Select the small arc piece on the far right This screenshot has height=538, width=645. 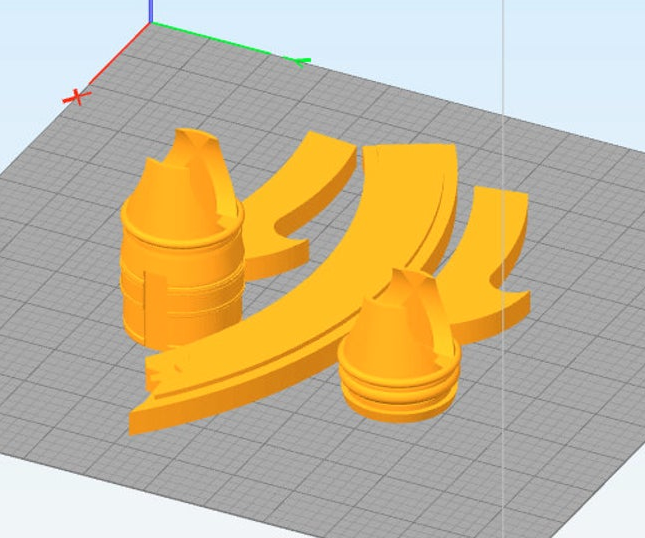click(x=500, y=250)
